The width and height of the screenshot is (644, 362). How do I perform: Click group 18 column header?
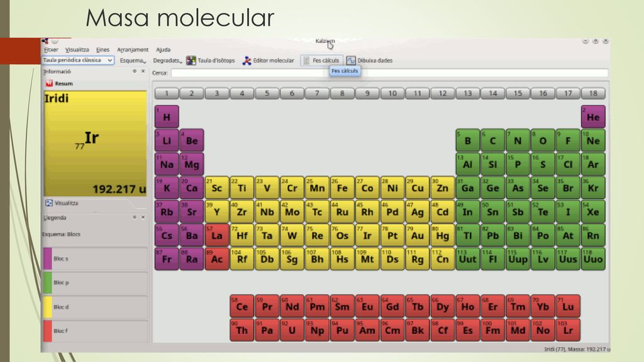pos(593,94)
